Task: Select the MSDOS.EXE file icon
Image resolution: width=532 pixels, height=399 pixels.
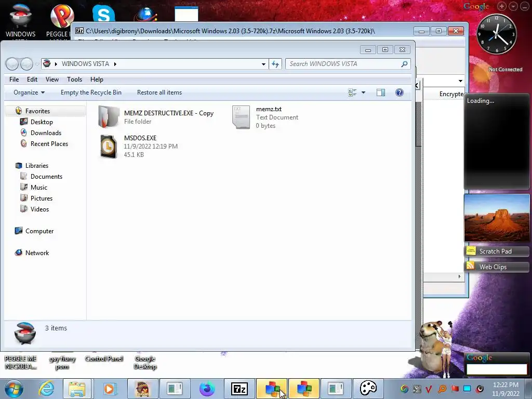Action: (x=109, y=146)
